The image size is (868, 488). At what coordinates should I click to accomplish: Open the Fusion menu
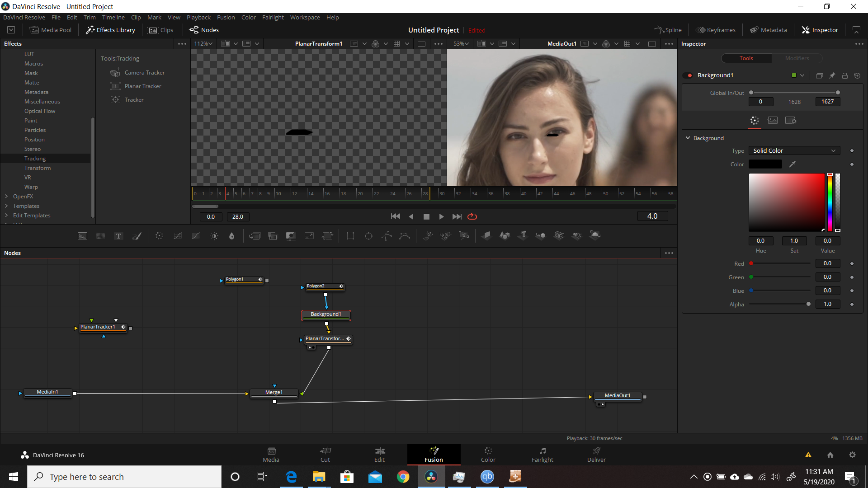click(x=226, y=17)
